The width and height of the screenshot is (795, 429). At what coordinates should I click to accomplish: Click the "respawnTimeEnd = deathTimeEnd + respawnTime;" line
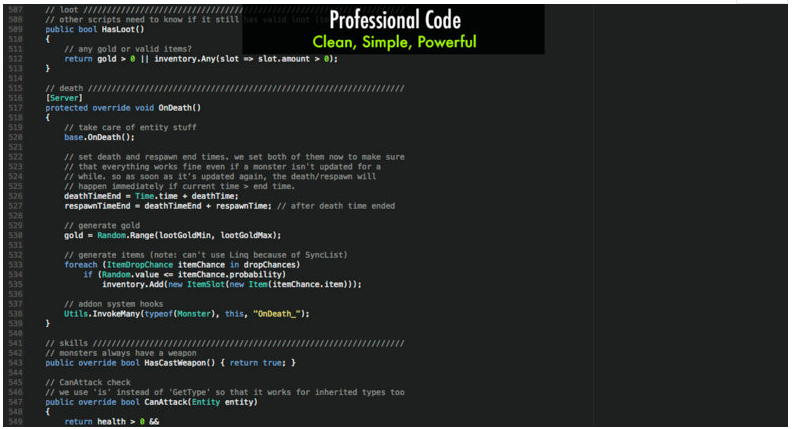[168, 206]
